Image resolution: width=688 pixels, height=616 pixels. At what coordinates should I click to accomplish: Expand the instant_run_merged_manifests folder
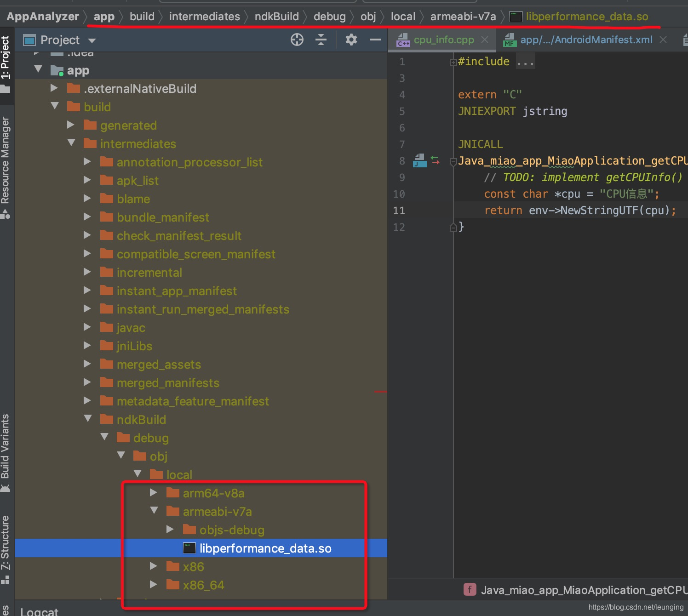(x=87, y=308)
